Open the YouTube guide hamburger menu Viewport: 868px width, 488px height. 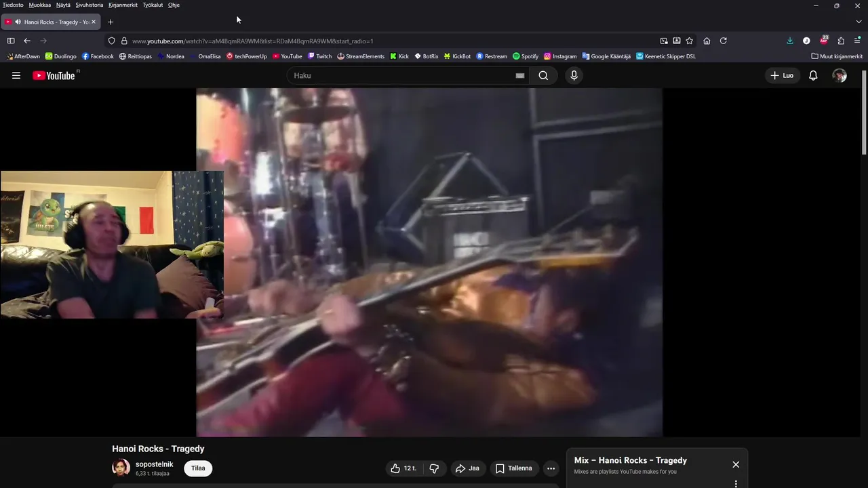[x=16, y=75]
